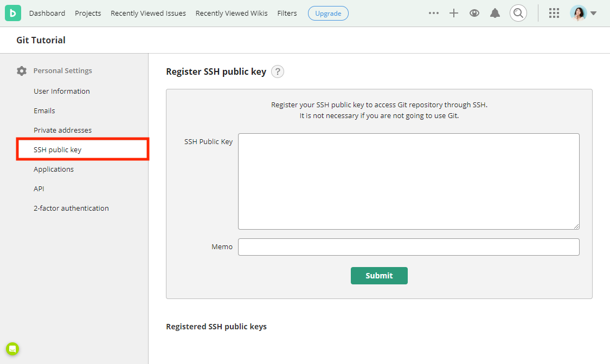This screenshot has width=610, height=364.
Task: Open Recently Viewed Issues
Action: [x=148, y=13]
